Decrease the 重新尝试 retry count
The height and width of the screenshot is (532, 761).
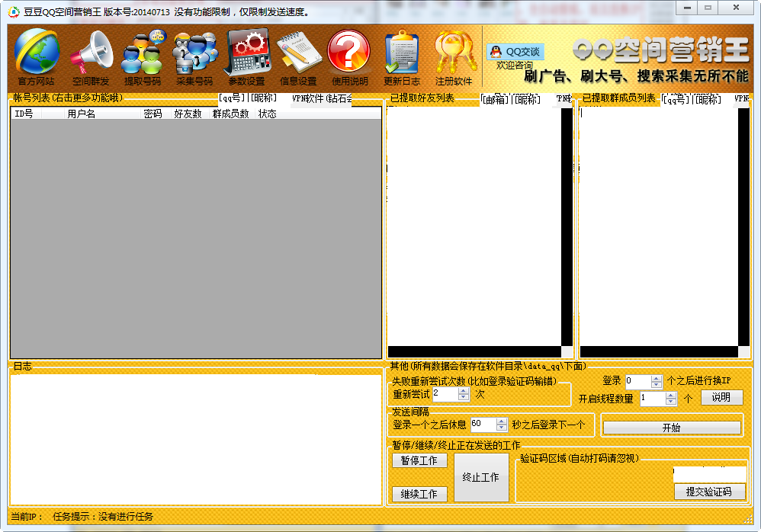(464, 396)
